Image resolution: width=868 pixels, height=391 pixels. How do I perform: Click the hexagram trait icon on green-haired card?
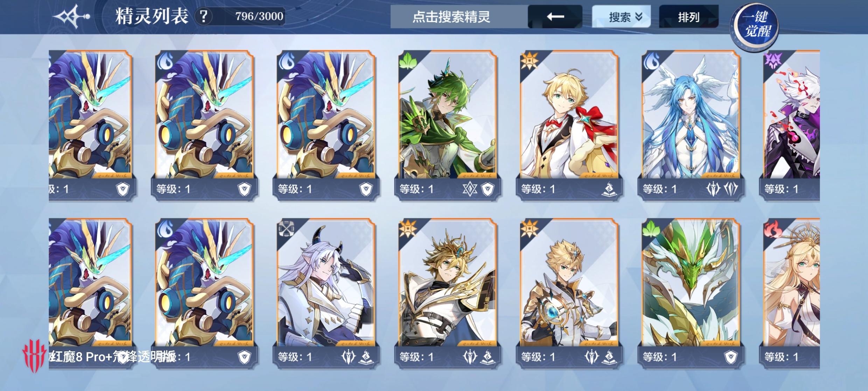[x=470, y=189]
